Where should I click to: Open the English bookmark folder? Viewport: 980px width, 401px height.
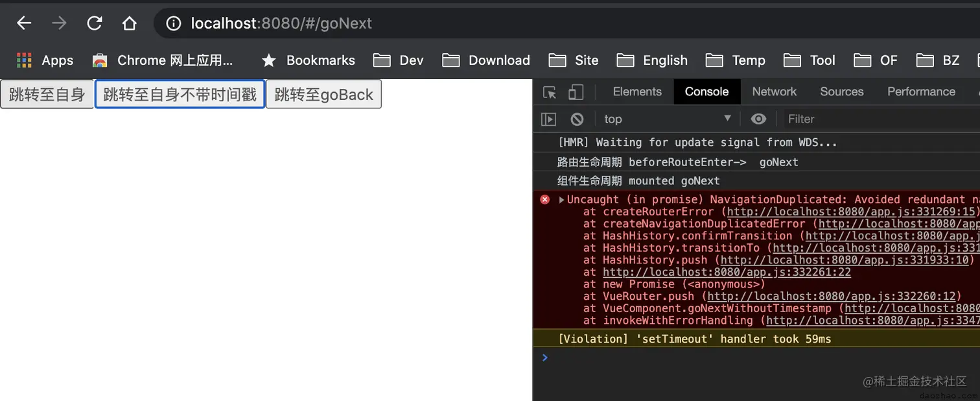(x=652, y=60)
